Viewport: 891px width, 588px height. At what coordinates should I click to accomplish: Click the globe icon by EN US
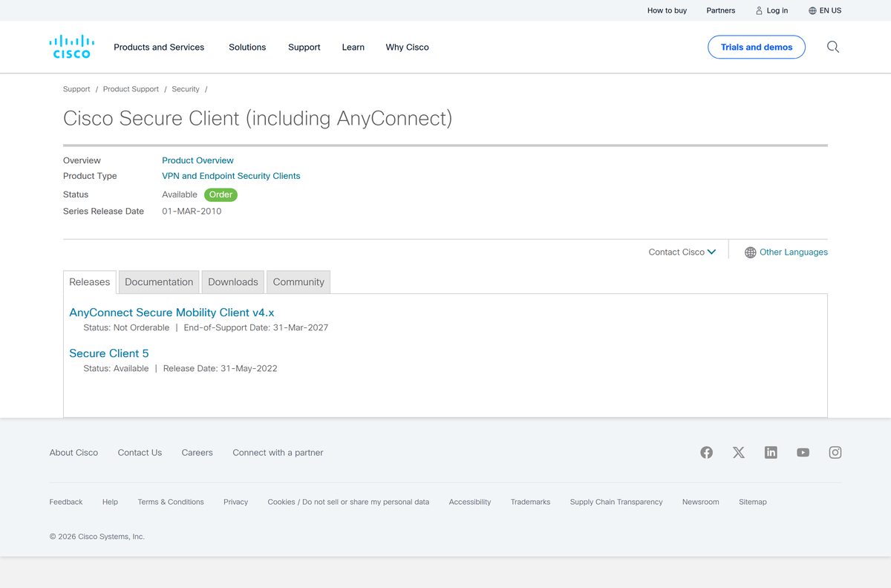click(x=812, y=10)
